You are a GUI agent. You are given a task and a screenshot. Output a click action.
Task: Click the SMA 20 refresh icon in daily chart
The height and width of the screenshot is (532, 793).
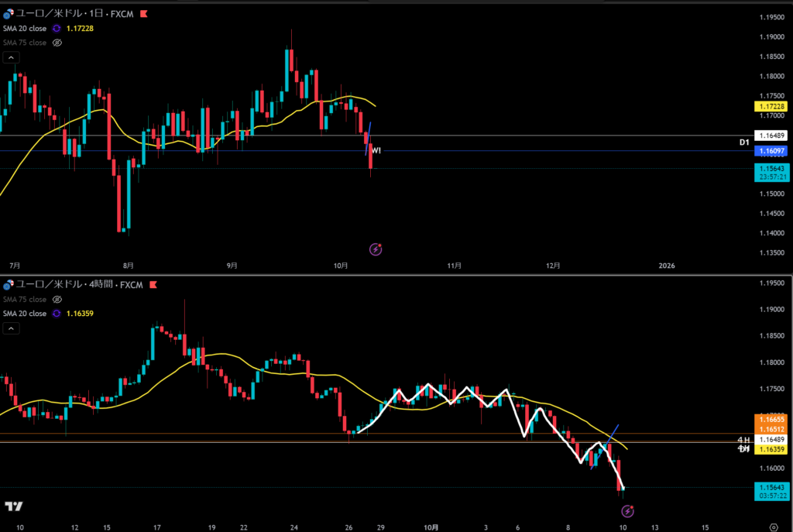pyautogui.click(x=57, y=29)
